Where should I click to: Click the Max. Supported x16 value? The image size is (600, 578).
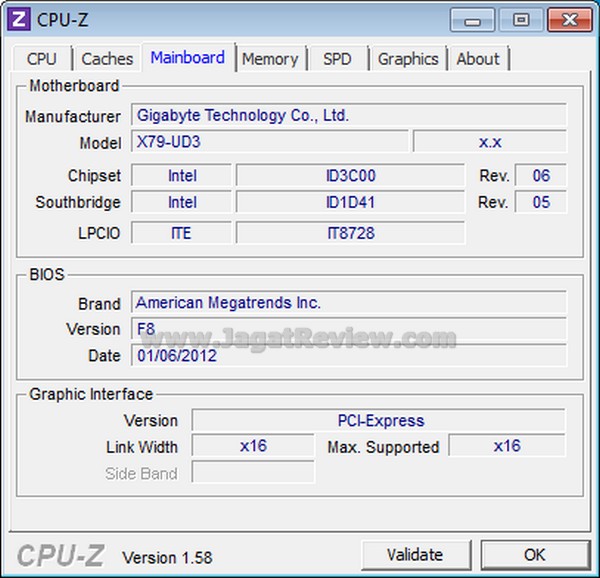pyautogui.click(x=507, y=446)
